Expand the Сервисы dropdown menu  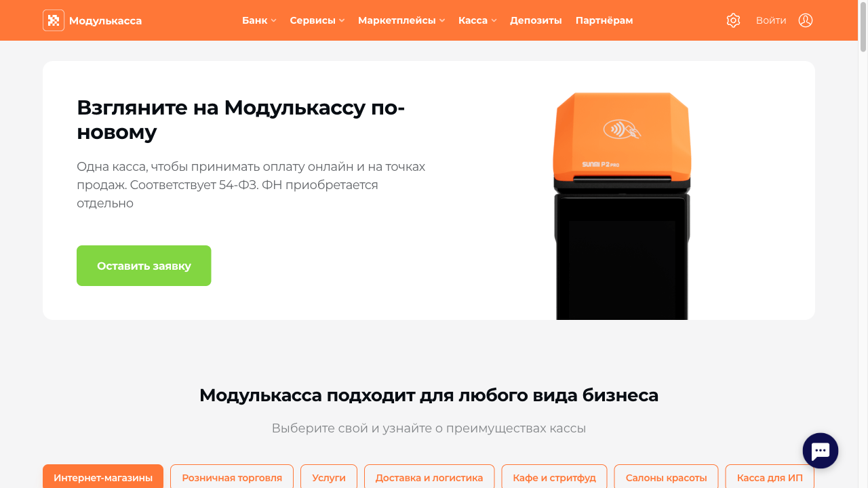317,20
